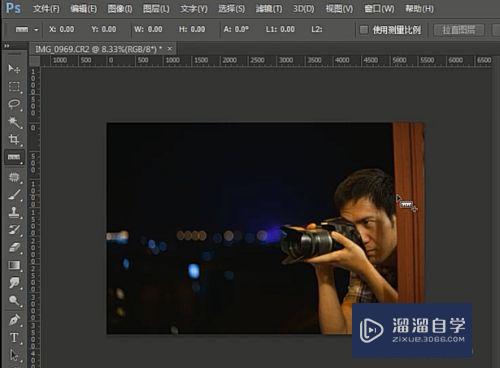Select the Eraser tool
500x368 pixels.
[14, 248]
